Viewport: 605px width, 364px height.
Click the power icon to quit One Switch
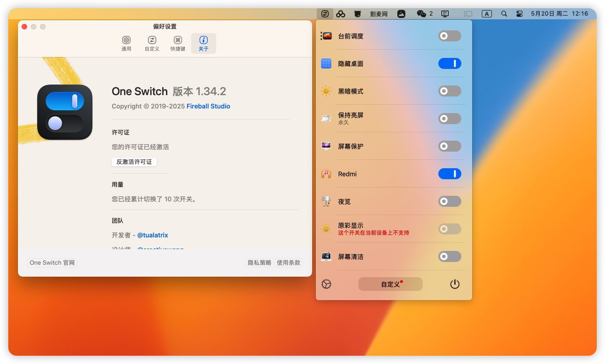click(x=455, y=284)
